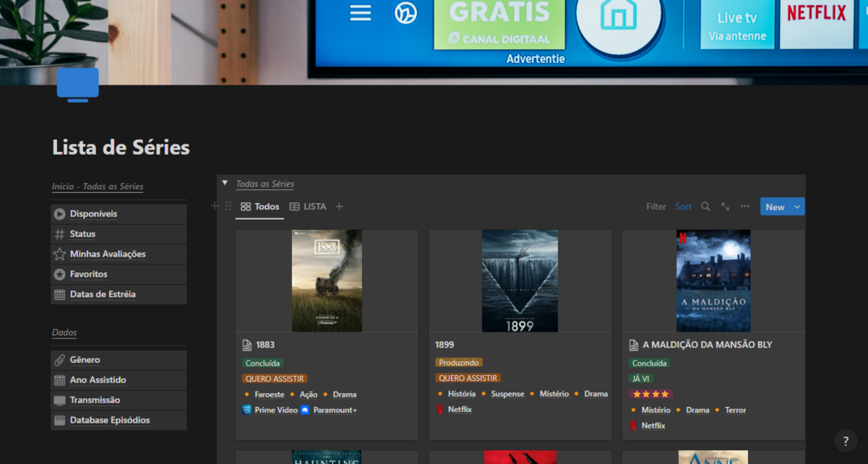Image resolution: width=868 pixels, height=464 pixels.
Task: Click the História genre tag
Action: coord(462,394)
